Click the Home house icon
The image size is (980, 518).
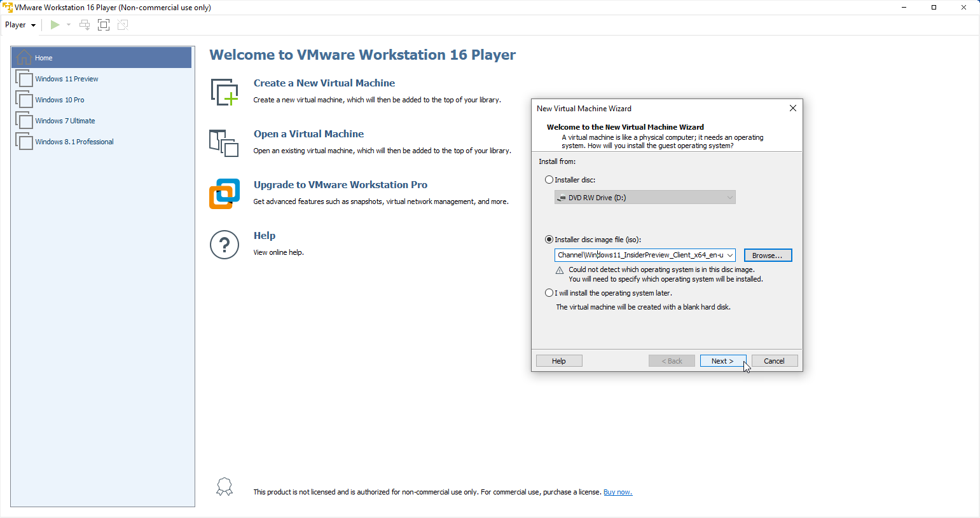pos(24,57)
